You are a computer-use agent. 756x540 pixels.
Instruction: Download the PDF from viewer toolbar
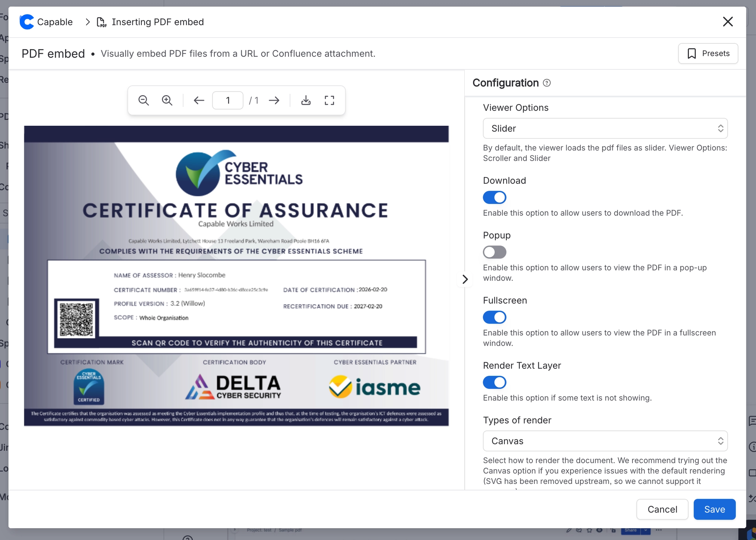pyautogui.click(x=306, y=100)
